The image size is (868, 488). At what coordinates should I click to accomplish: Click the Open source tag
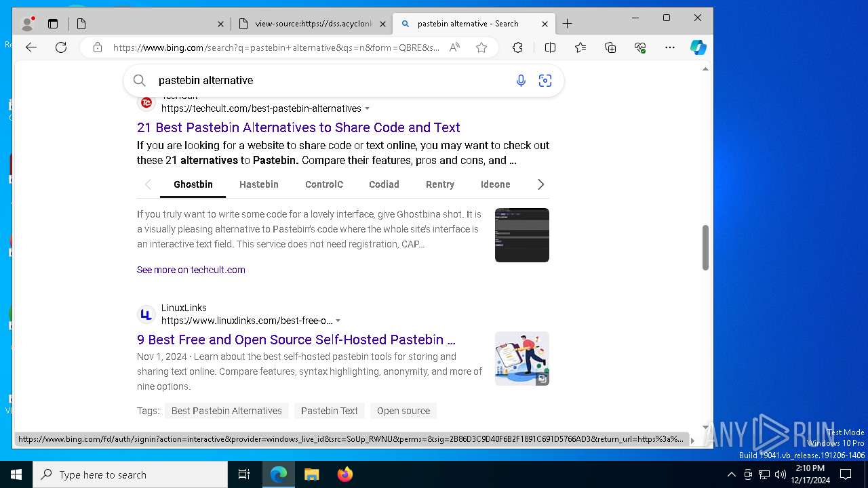(403, 411)
